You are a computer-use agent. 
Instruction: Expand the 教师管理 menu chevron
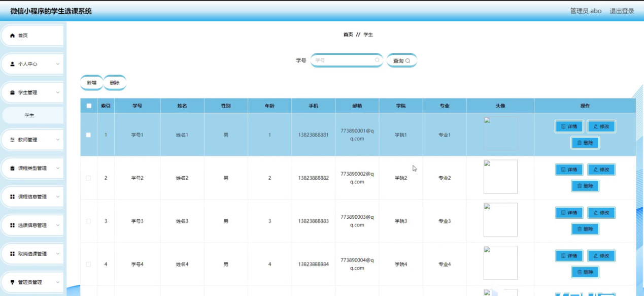point(58,140)
